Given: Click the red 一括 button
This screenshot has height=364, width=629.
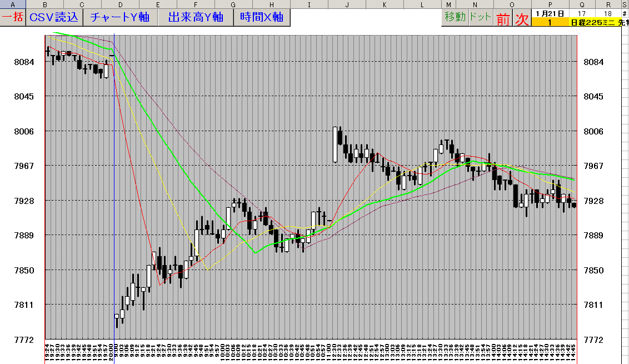Looking at the screenshot, I should coord(13,18).
